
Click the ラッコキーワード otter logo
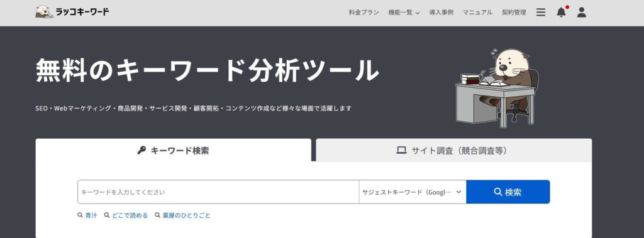tap(72, 12)
